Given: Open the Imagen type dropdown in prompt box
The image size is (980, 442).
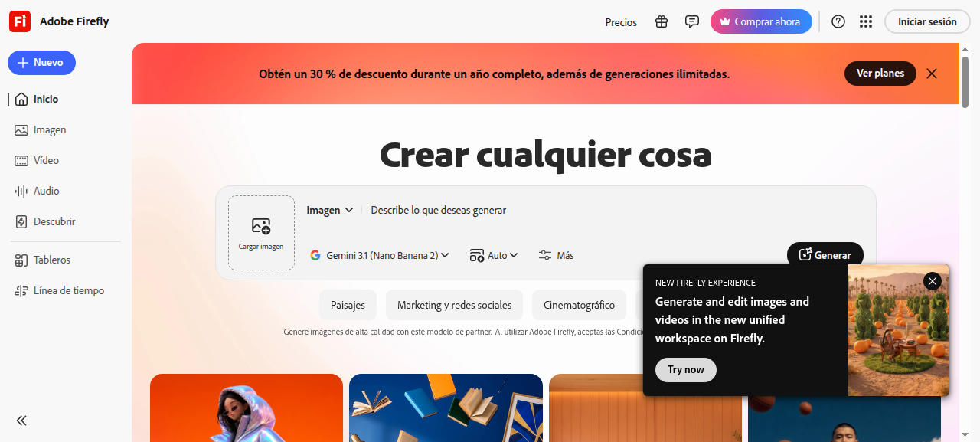Looking at the screenshot, I should tap(330, 210).
